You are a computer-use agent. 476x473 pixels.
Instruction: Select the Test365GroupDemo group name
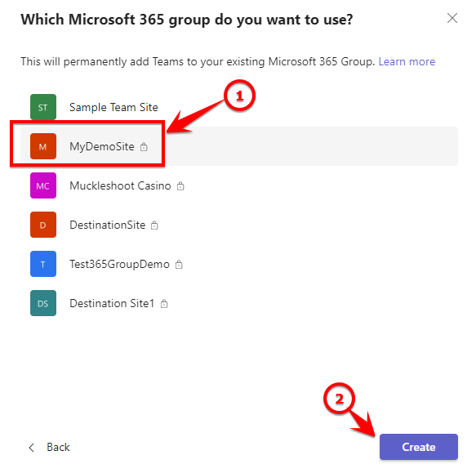pos(119,264)
